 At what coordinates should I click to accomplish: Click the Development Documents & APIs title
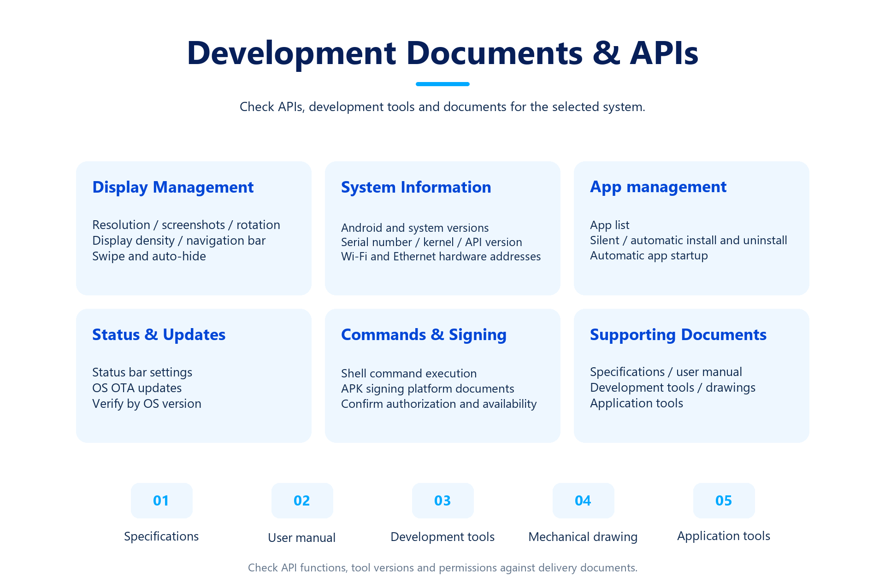click(x=442, y=53)
